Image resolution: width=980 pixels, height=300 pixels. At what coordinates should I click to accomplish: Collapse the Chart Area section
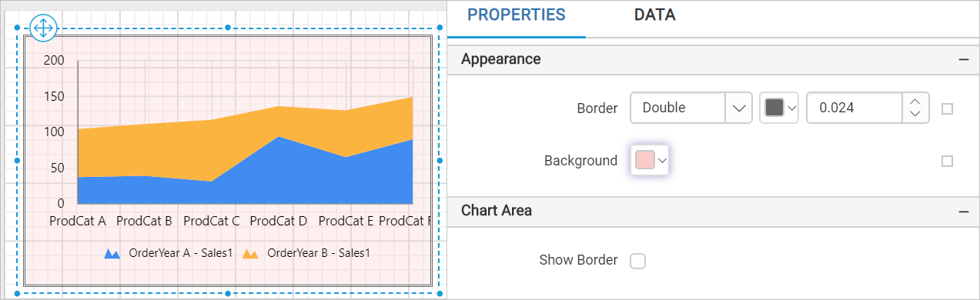(963, 211)
